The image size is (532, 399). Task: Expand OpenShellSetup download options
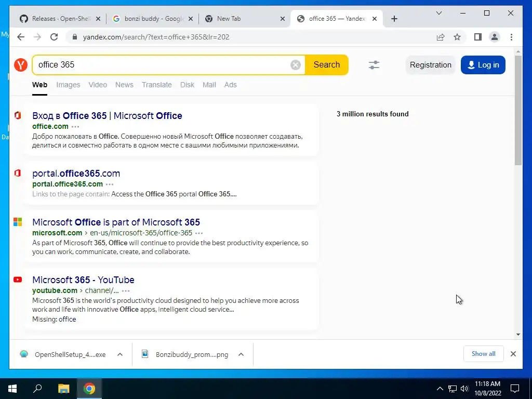tap(120, 354)
